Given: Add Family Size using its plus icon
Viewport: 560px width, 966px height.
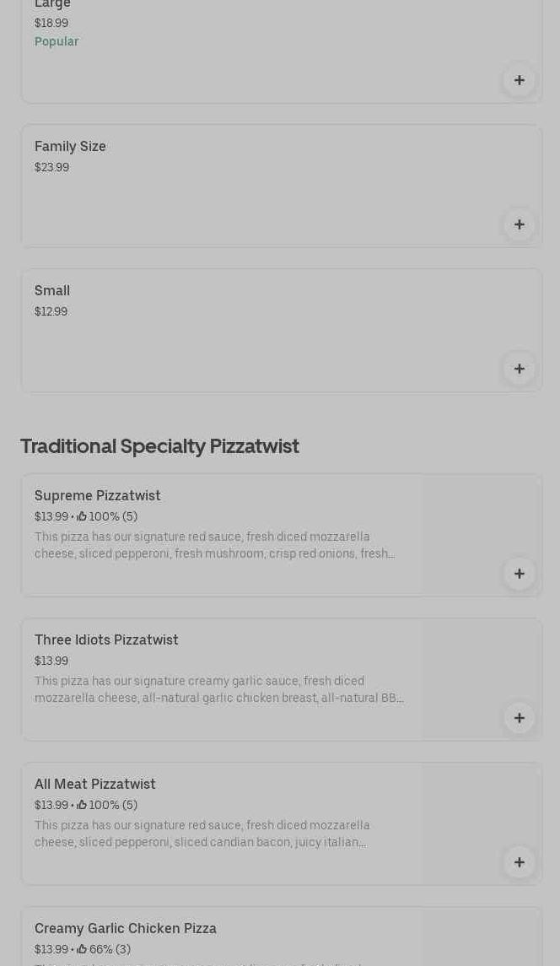Looking at the screenshot, I should point(519,224).
